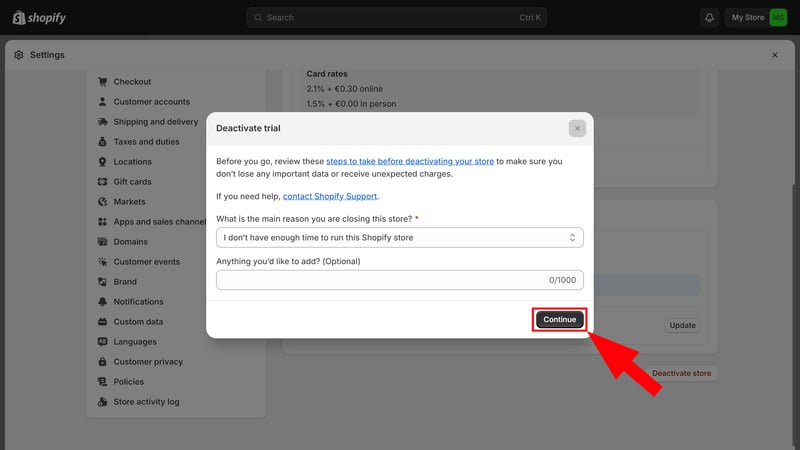Open the closing reason dropdown
Image resolution: width=800 pixels, height=450 pixels.
pos(399,237)
